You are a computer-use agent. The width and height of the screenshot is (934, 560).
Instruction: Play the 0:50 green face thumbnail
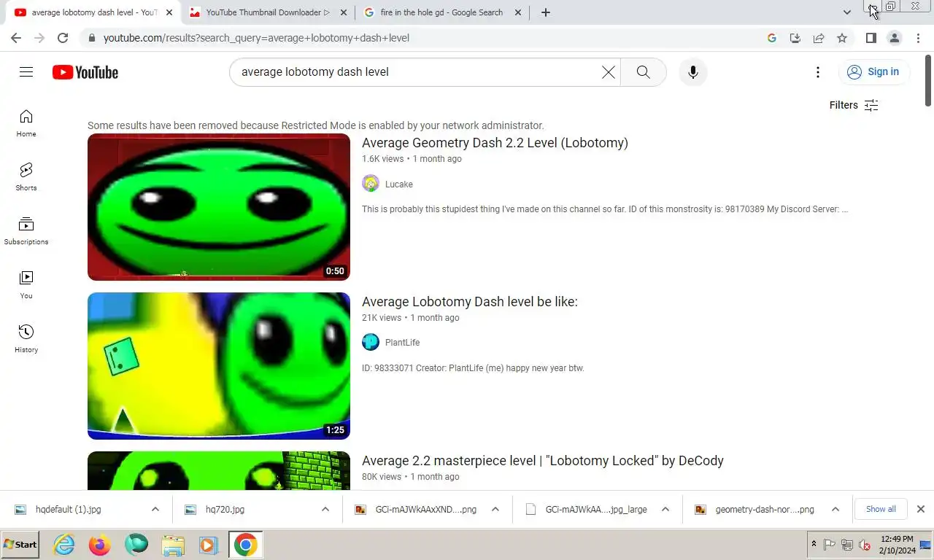pos(219,207)
